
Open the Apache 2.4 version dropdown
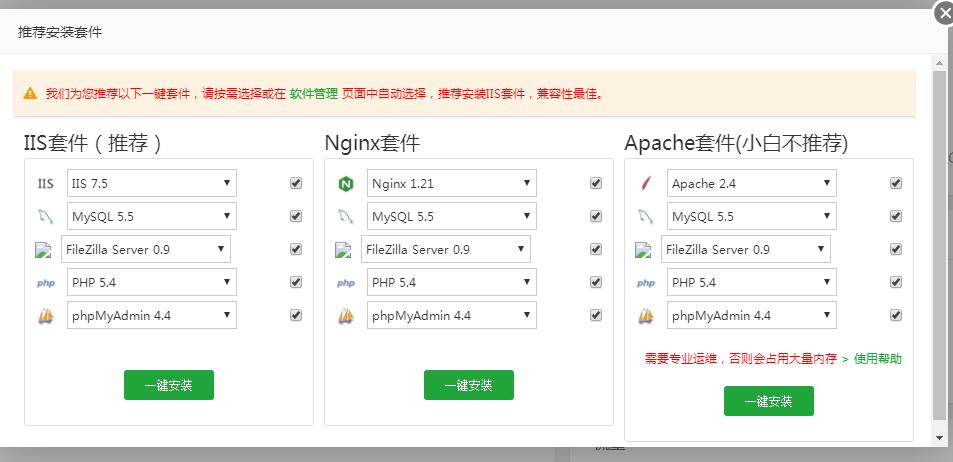coord(752,183)
